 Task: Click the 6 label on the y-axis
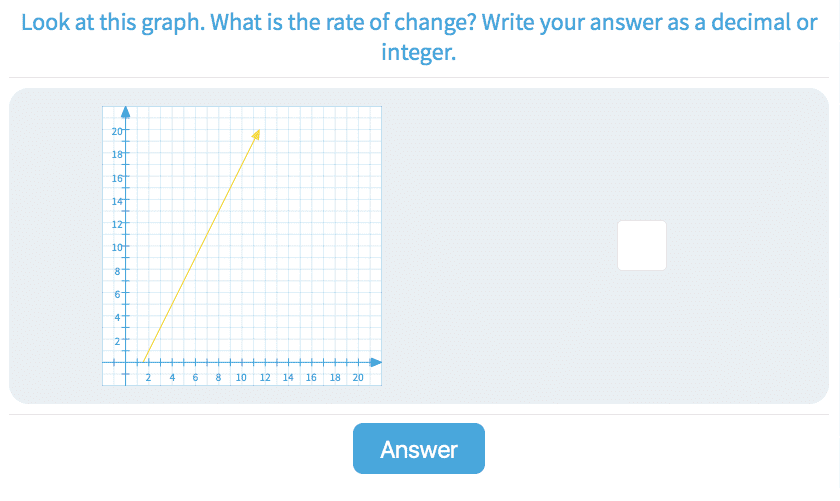coord(117,294)
